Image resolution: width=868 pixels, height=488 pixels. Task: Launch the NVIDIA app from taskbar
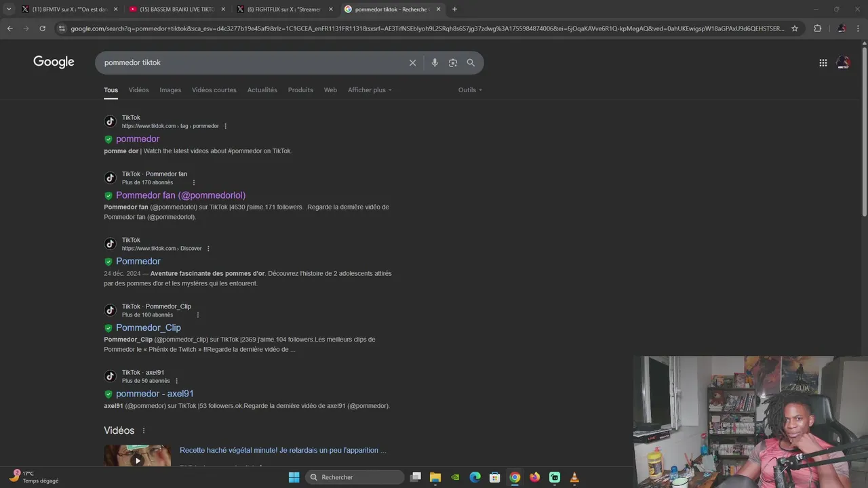(455, 477)
